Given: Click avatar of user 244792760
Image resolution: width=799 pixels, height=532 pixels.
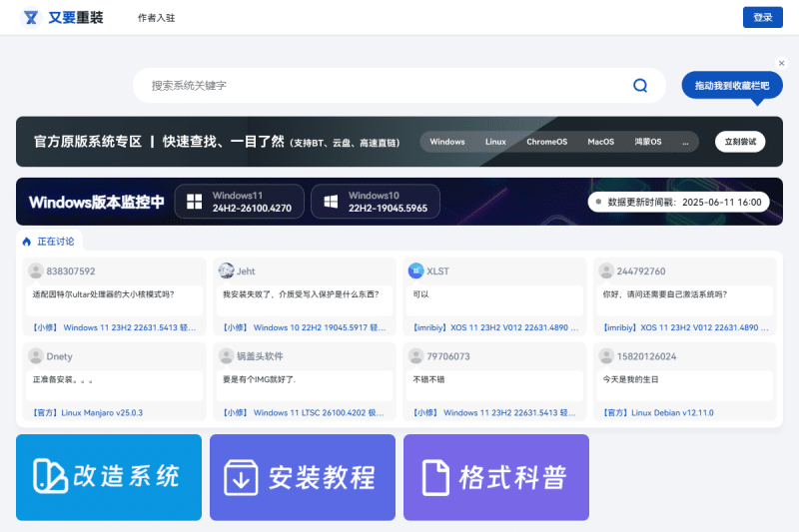Looking at the screenshot, I should tap(606, 270).
